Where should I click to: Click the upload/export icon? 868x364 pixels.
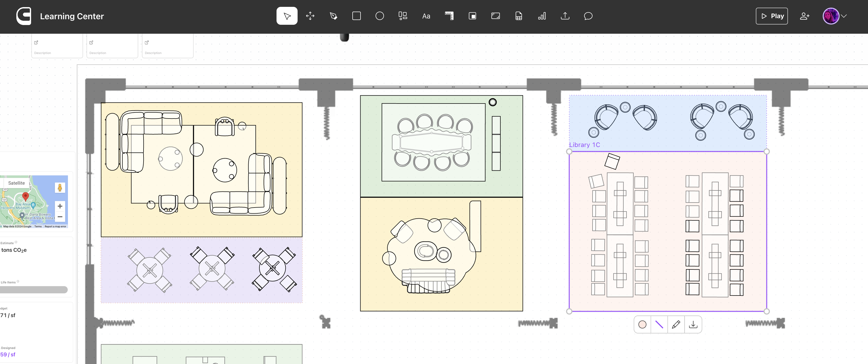click(x=565, y=16)
